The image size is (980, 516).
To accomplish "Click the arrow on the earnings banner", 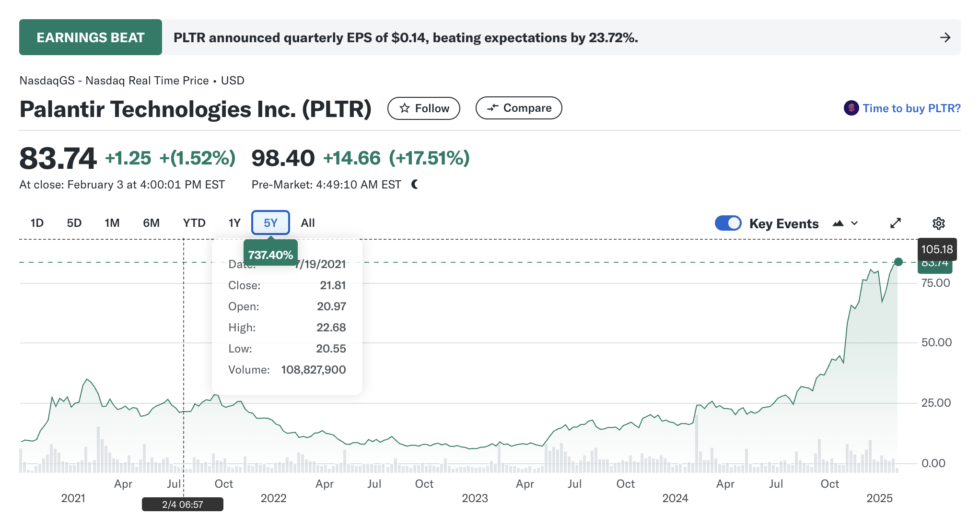I will pos(945,37).
